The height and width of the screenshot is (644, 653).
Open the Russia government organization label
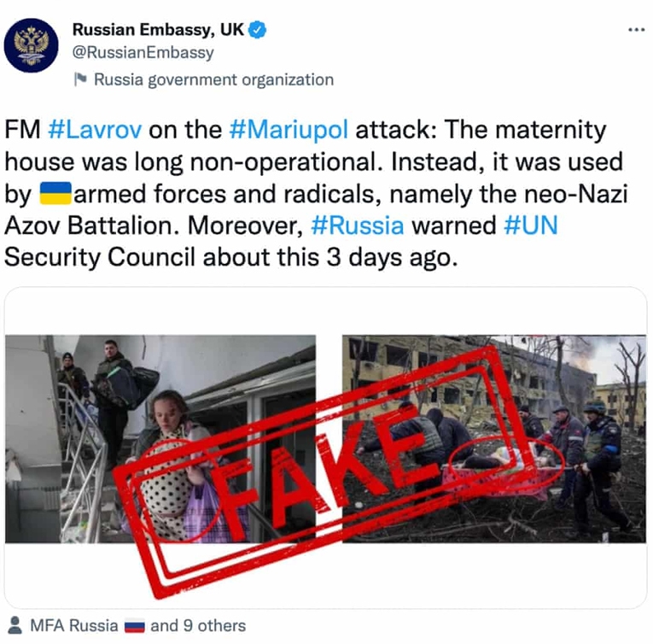tap(213, 79)
